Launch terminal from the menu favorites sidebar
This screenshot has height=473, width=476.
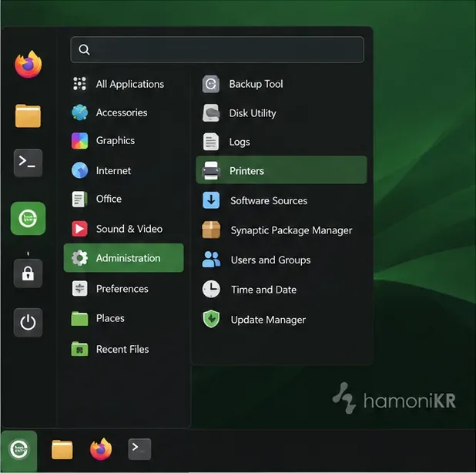[x=28, y=163]
